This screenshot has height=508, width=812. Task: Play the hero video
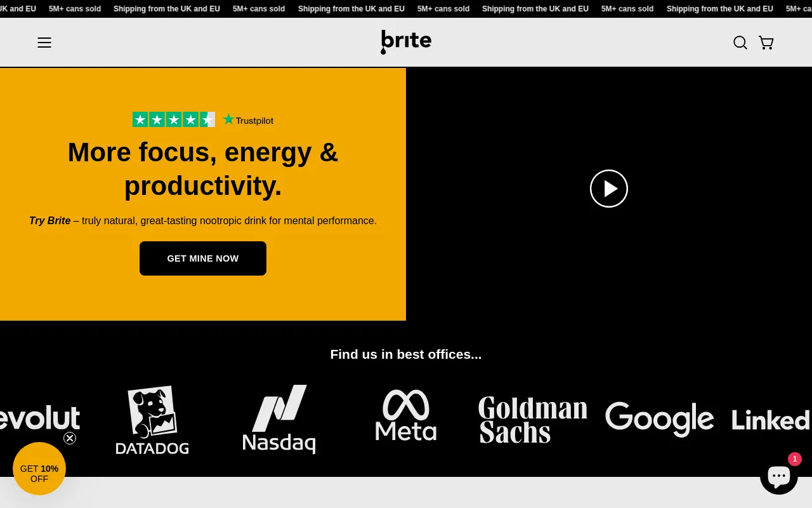pyautogui.click(x=608, y=189)
